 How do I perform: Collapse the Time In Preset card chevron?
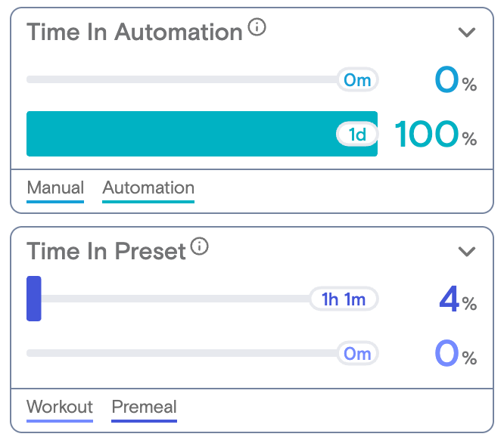[466, 252]
